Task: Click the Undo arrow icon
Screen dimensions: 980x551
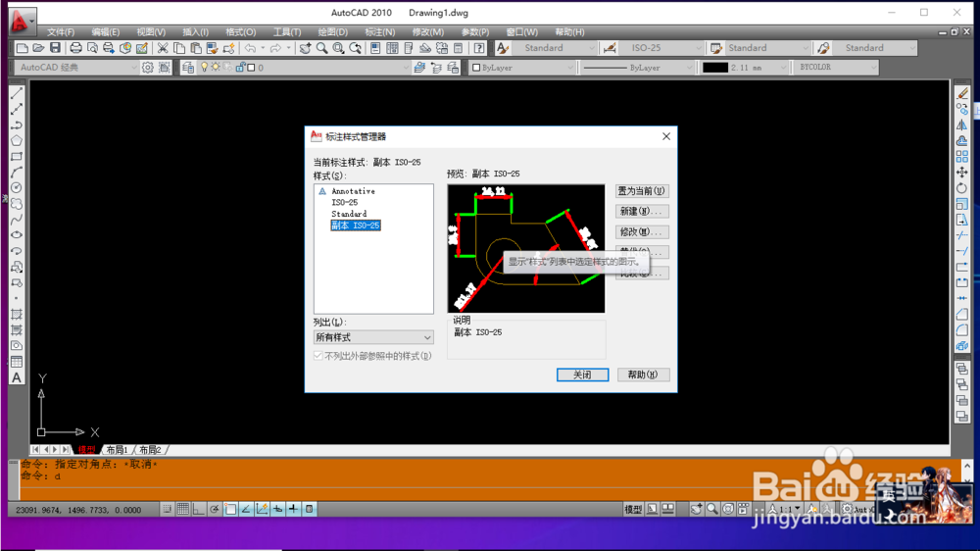Action: click(x=251, y=48)
